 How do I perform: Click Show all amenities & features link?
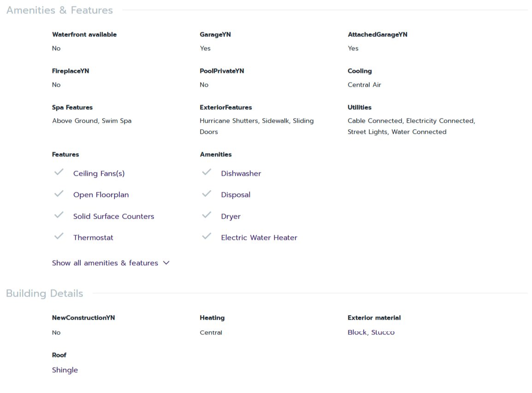[105, 263]
